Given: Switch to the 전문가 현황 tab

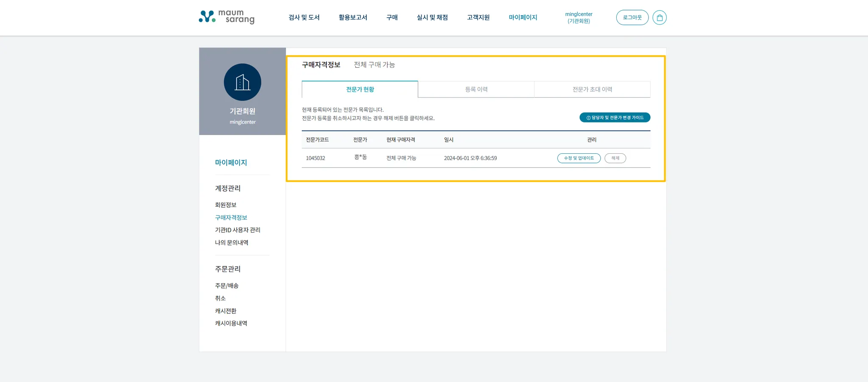Looking at the screenshot, I should pos(360,89).
